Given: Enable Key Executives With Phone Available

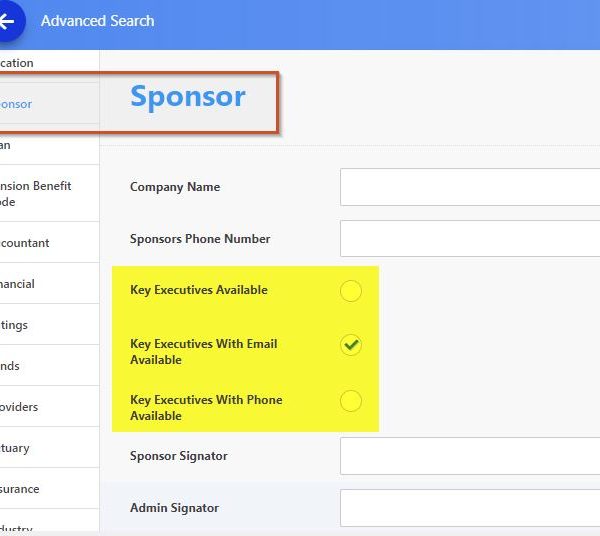Looking at the screenshot, I should 350,401.
